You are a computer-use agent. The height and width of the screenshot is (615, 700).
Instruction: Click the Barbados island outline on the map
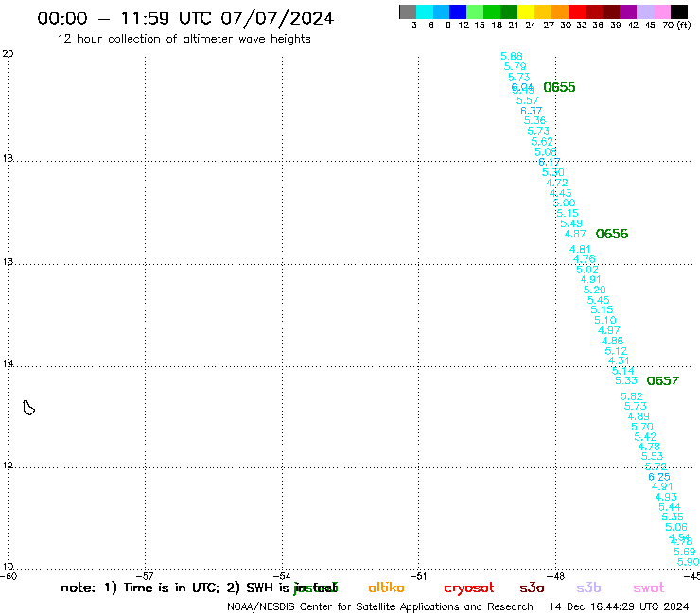coord(28,408)
